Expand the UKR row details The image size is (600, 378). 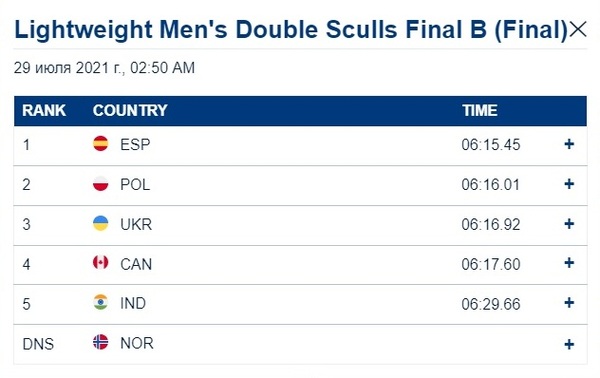pyautogui.click(x=569, y=224)
